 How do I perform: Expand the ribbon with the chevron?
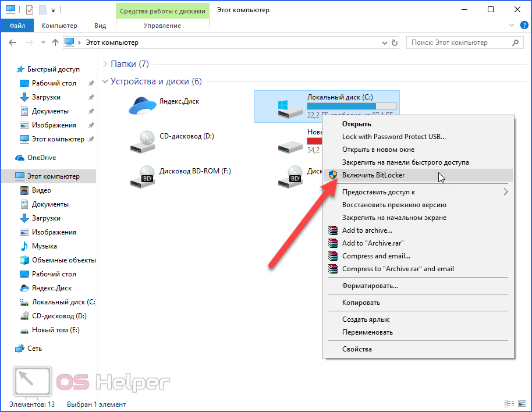coord(510,26)
